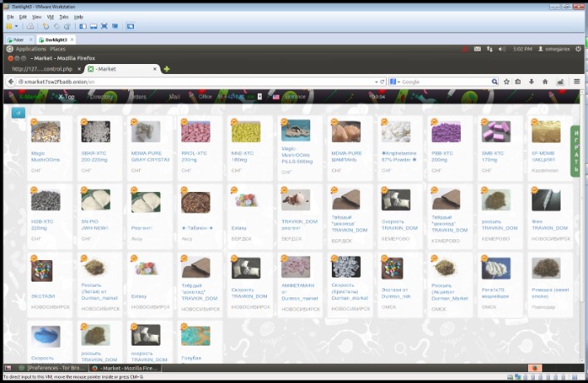Open the bookmarks list icon
This screenshot has height=383, width=588.
(x=518, y=81)
